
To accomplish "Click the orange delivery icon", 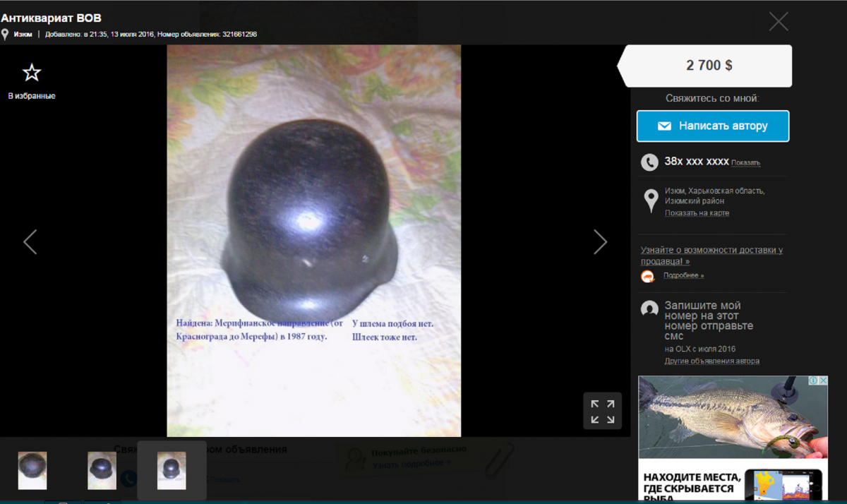I will 648,276.
